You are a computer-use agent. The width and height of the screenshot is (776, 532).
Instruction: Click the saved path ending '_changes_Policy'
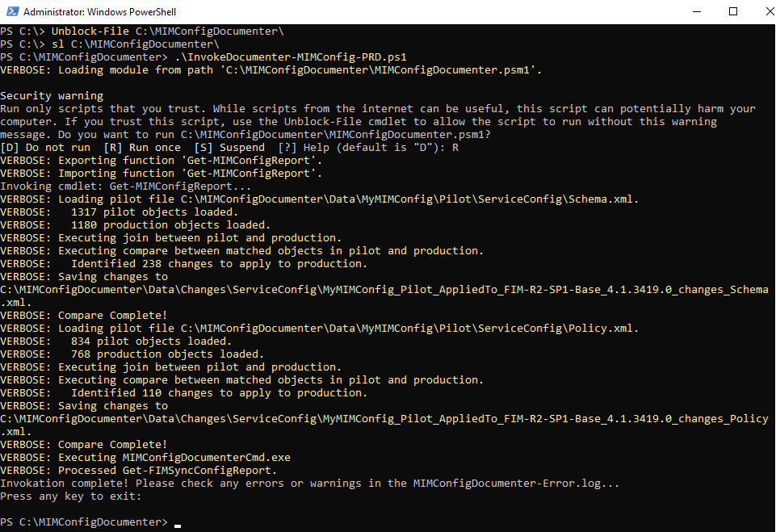(384, 419)
